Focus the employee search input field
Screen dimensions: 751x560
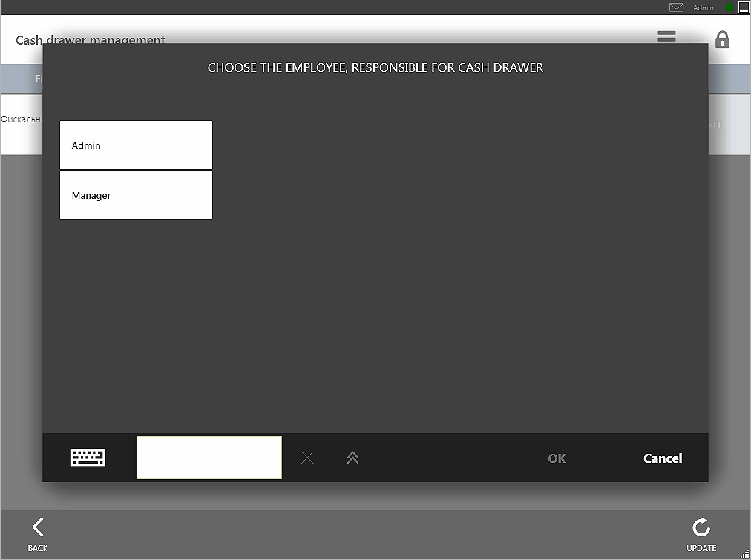[x=209, y=458]
